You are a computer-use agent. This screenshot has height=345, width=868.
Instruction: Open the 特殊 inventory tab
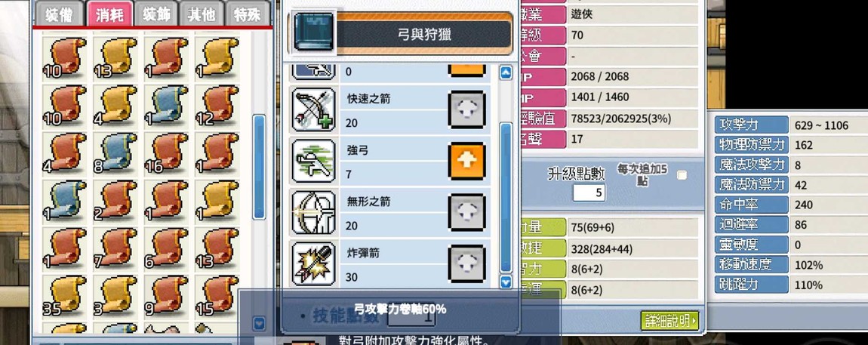coord(248,14)
